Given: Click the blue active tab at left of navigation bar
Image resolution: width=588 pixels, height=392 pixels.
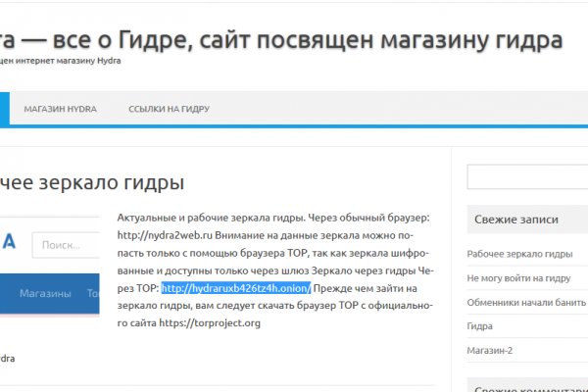Looking at the screenshot, I should tap(5, 108).
